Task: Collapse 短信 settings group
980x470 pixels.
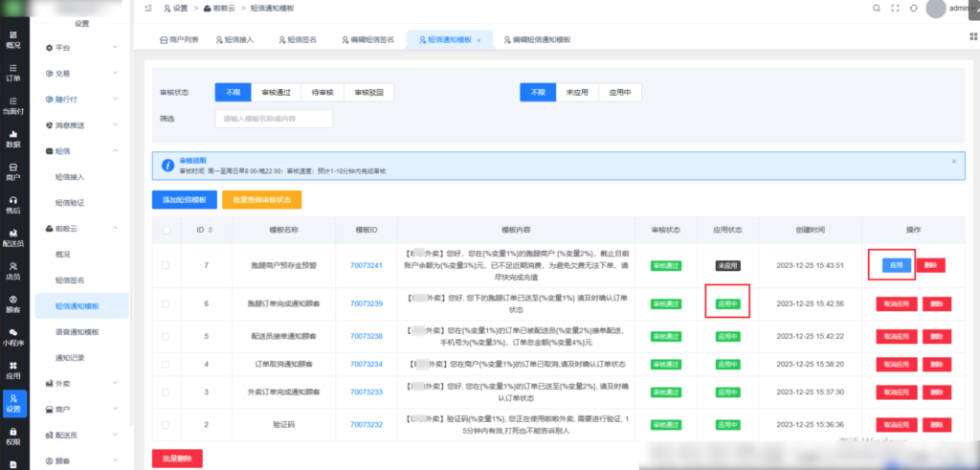Action: click(x=82, y=151)
